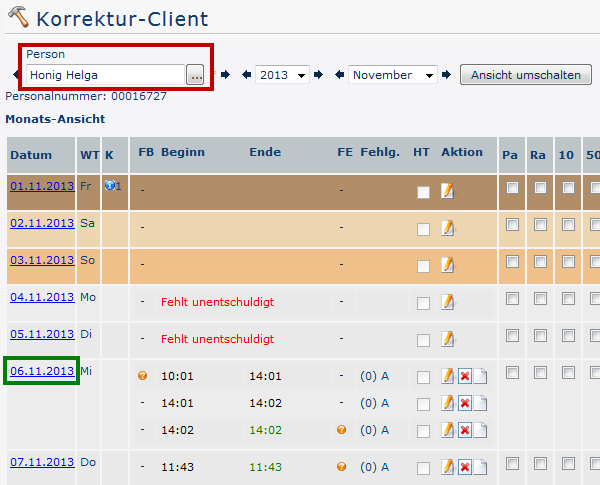Delete the 10:01 to 14:01 booking entry
Image resolution: width=600 pixels, height=485 pixels.
click(465, 376)
